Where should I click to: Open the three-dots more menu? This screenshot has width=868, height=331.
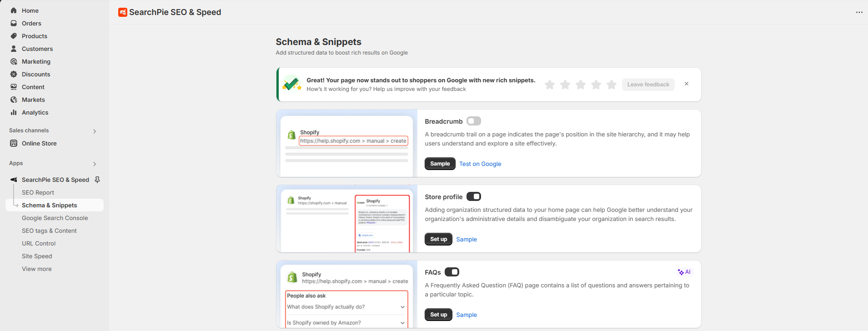(859, 12)
